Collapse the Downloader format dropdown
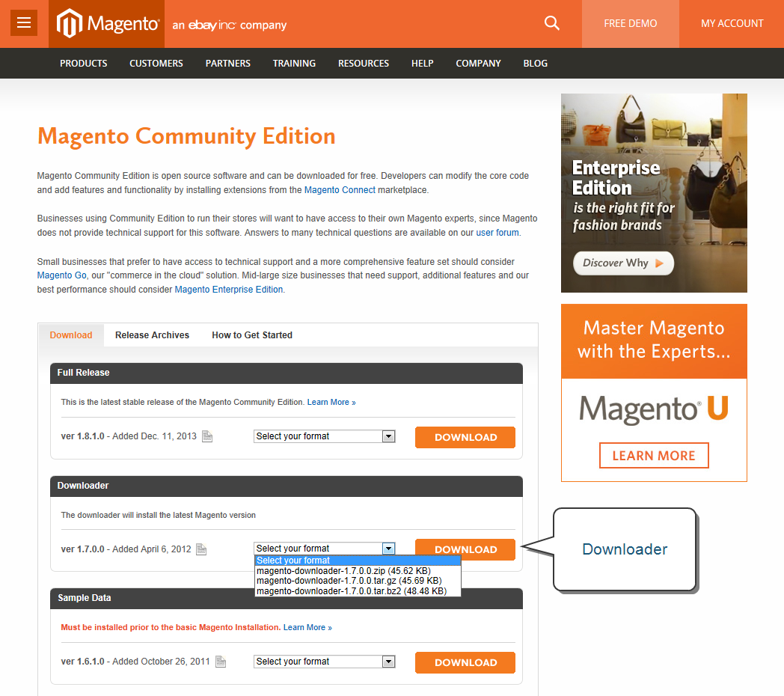The height and width of the screenshot is (696, 784). coord(325,549)
